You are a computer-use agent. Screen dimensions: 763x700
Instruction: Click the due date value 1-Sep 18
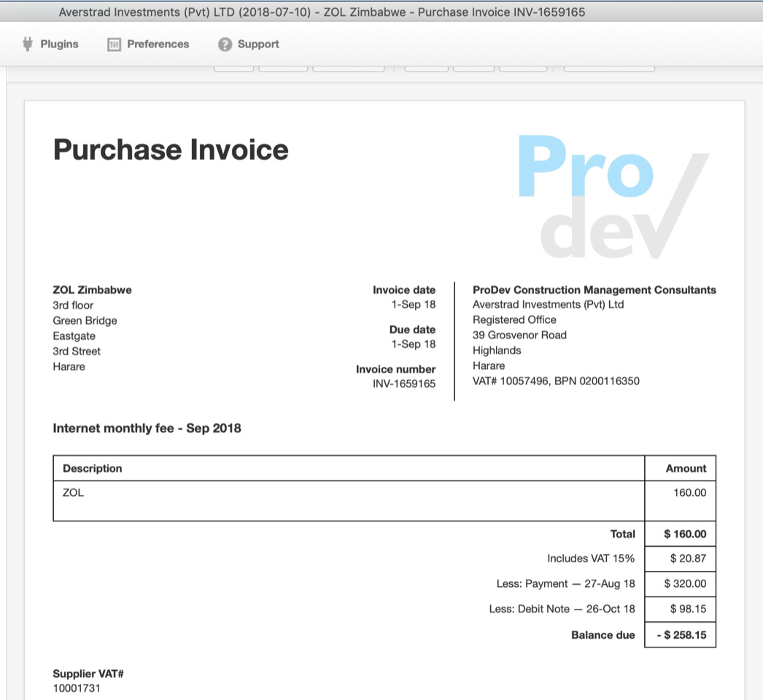click(413, 344)
